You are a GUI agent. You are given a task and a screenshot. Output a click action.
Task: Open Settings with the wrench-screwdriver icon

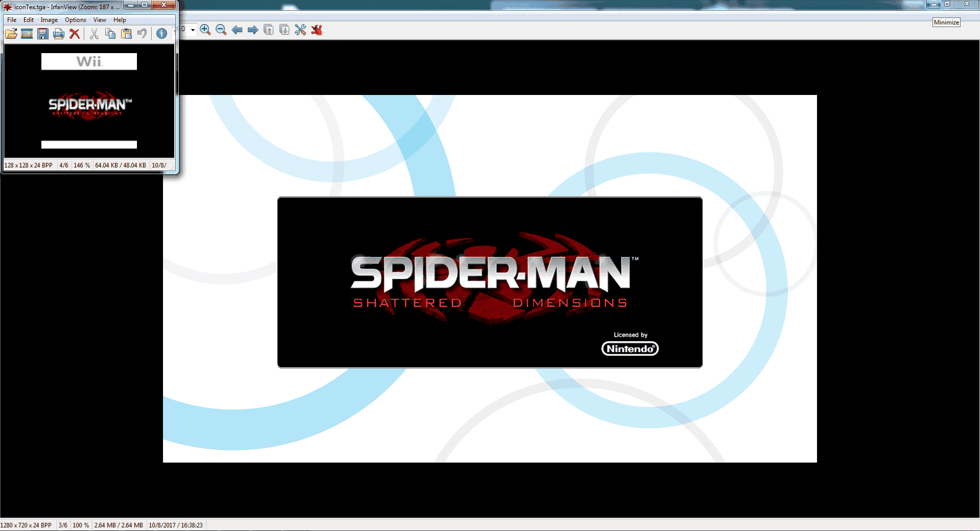click(x=300, y=30)
